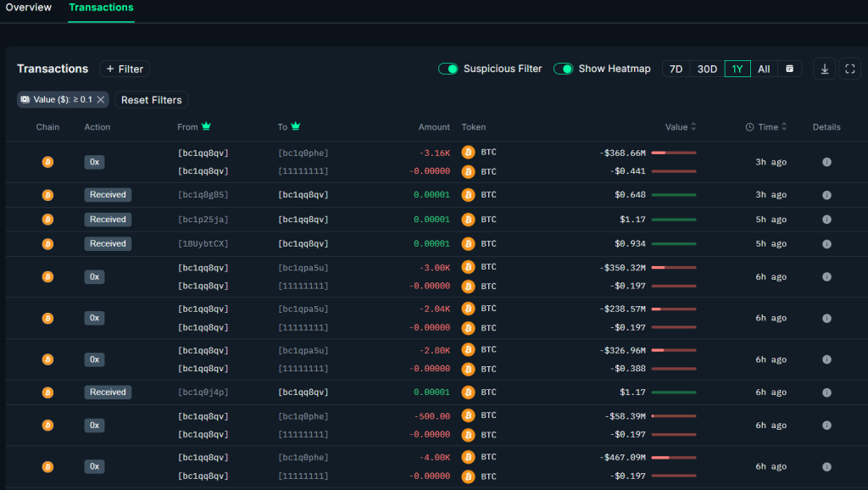Click the Bitcoin chain icon in first row
The height and width of the screenshot is (490, 868).
[47, 162]
